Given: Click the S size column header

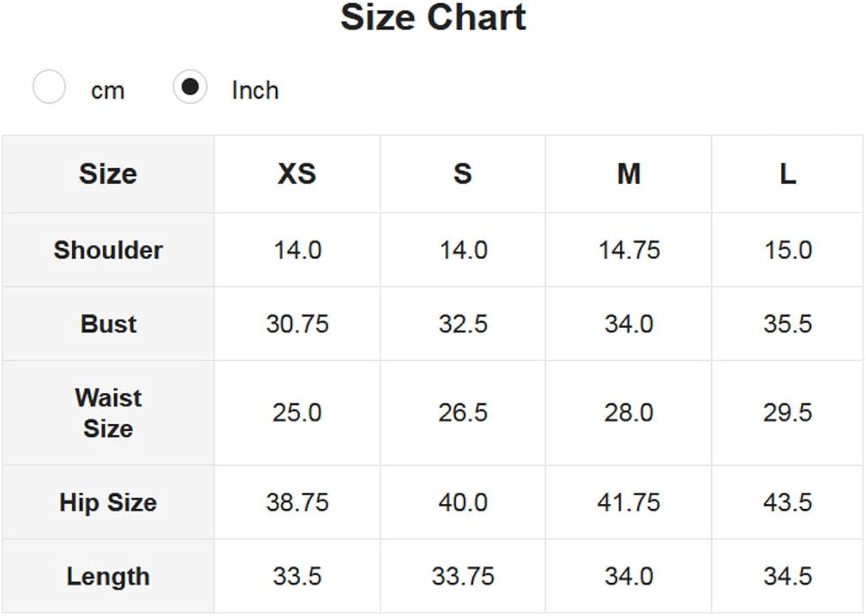Looking at the screenshot, I should (463, 174).
